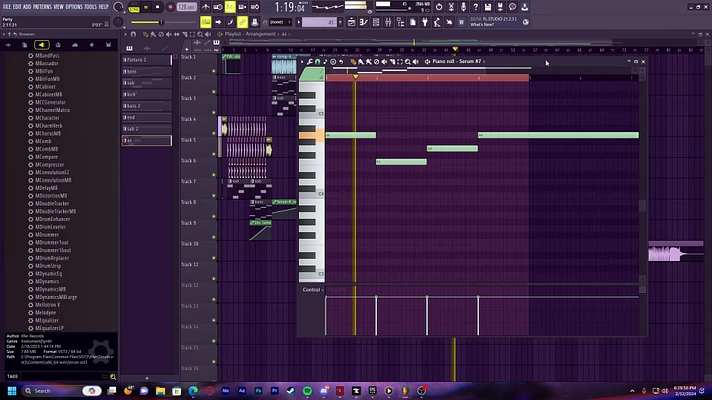Screen dimensions: 712x400
Task: Open the PATTERNS menu
Action: 42,7
